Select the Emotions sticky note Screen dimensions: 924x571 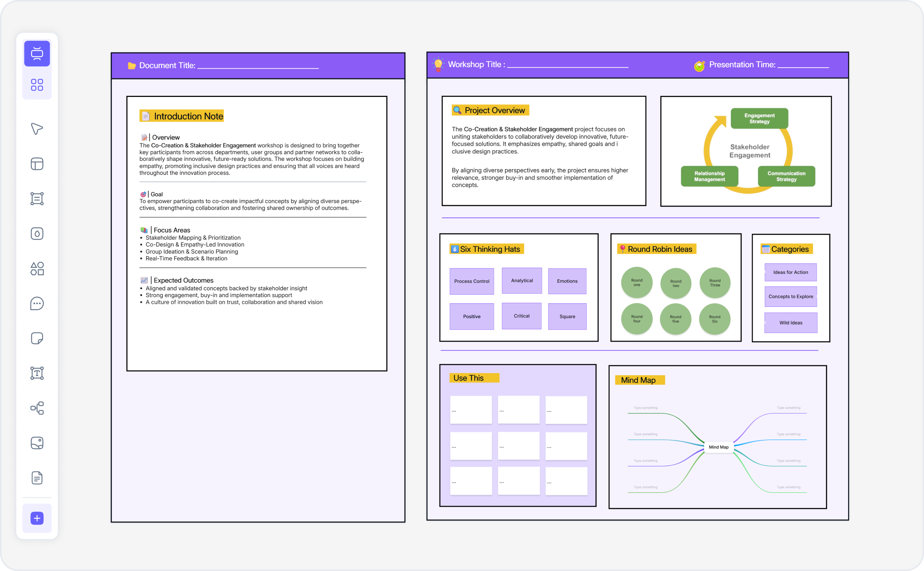(x=567, y=281)
